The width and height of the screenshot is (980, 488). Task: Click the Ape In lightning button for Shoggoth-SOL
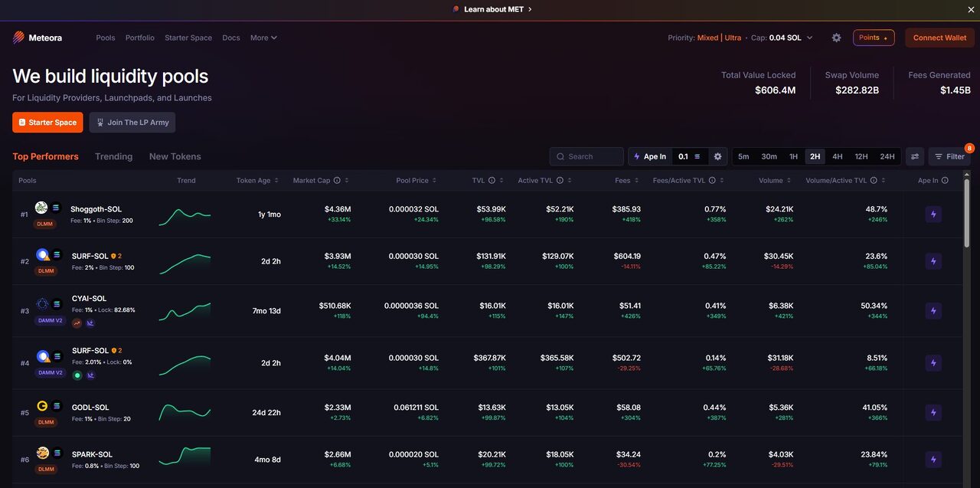(x=933, y=215)
